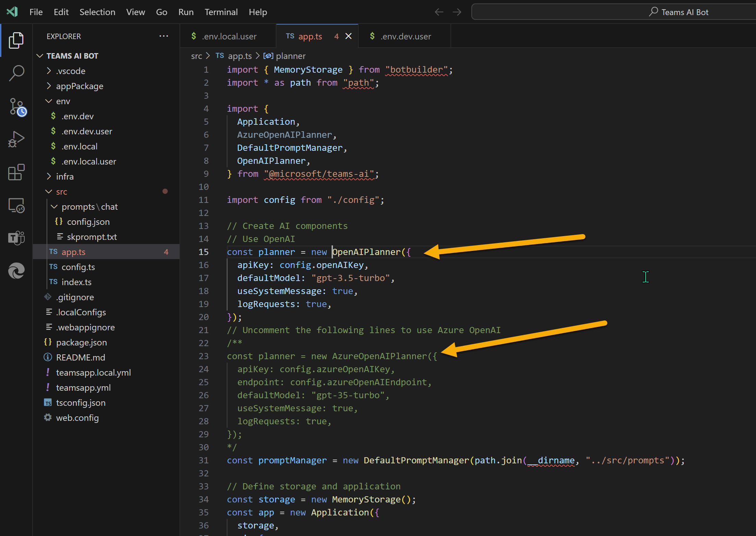Open the Source Control view

coord(16,106)
